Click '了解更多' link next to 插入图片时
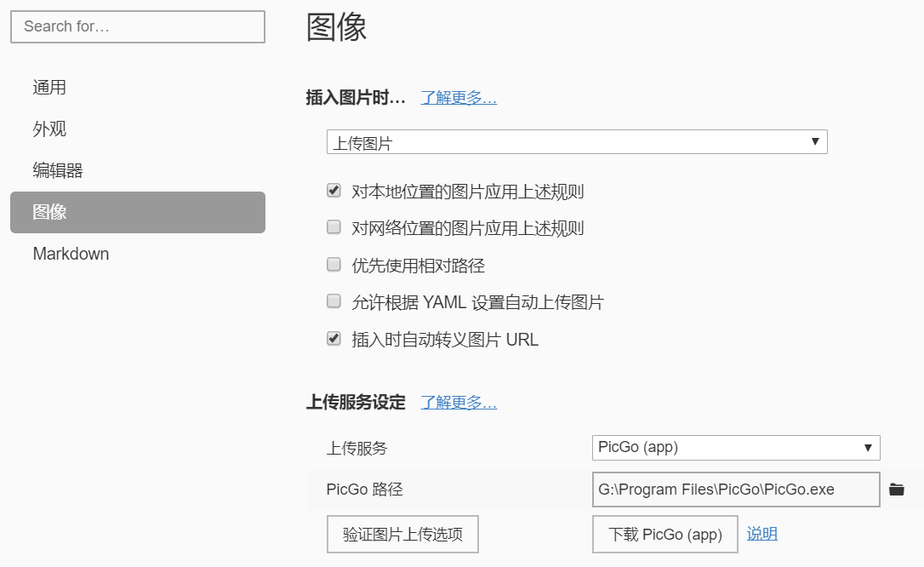 point(459,98)
